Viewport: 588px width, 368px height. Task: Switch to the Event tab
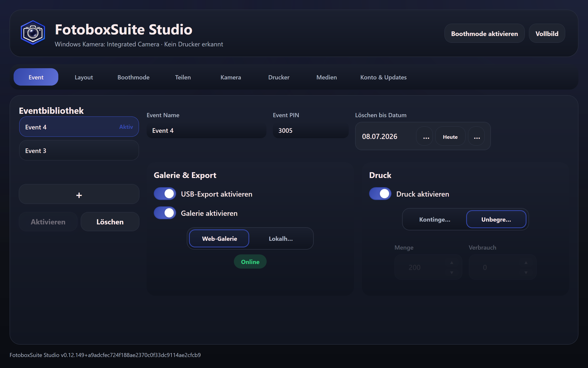36,77
